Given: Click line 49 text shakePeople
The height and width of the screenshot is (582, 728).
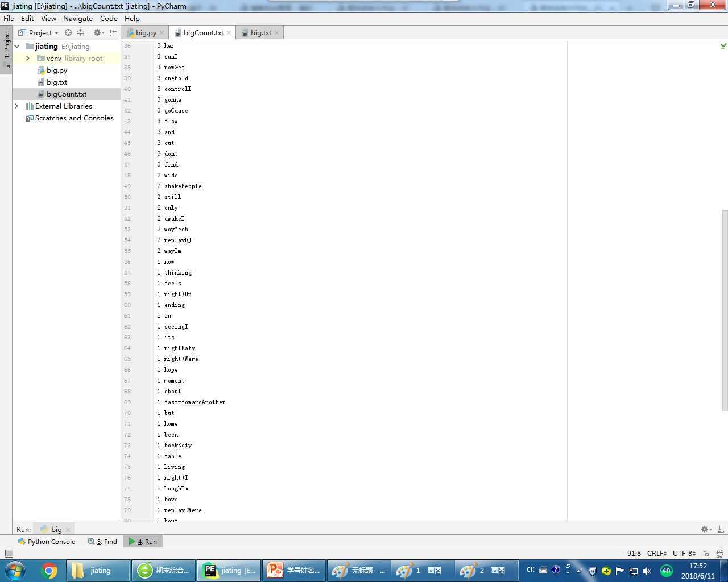Looking at the screenshot, I should click(x=183, y=186).
